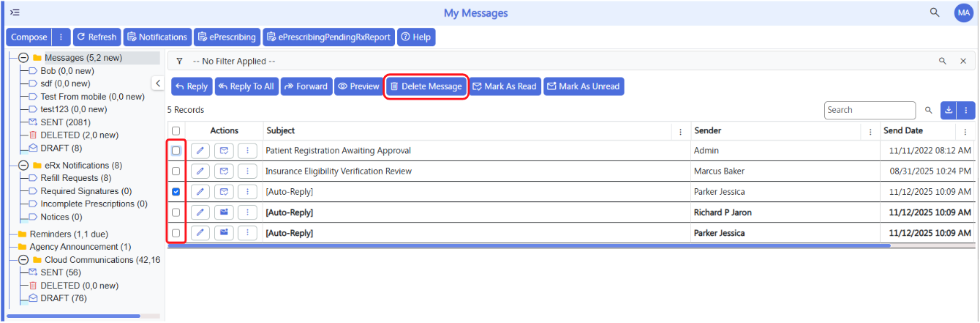The image size is (980, 323).
Task: Toggle the sidebar menu icon at top left
Action: pyautogui.click(x=15, y=13)
